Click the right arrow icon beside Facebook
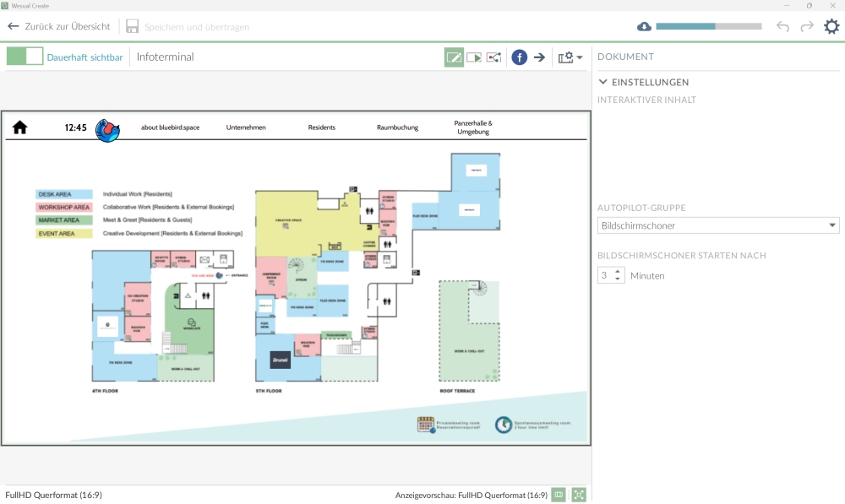This screenshot has width=845, height=504. tap(539, 57)
